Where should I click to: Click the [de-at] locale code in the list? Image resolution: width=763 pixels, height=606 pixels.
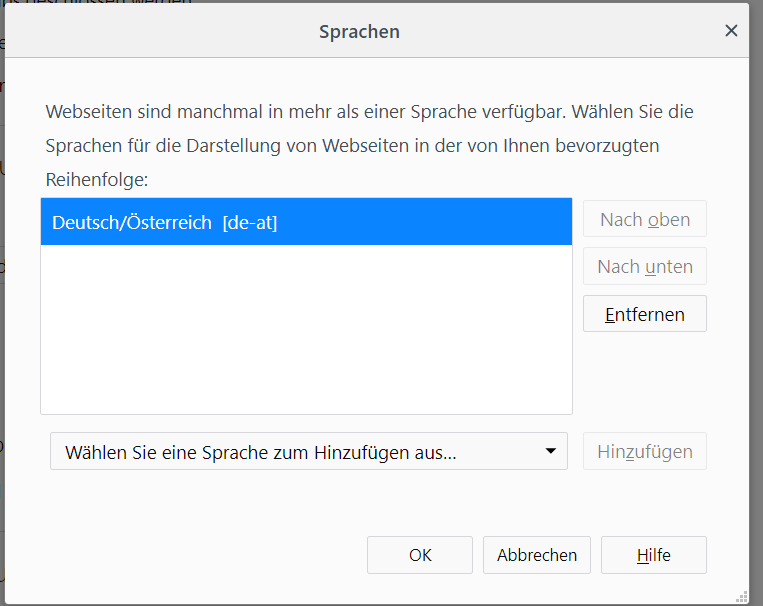click(x=250, y=222)
